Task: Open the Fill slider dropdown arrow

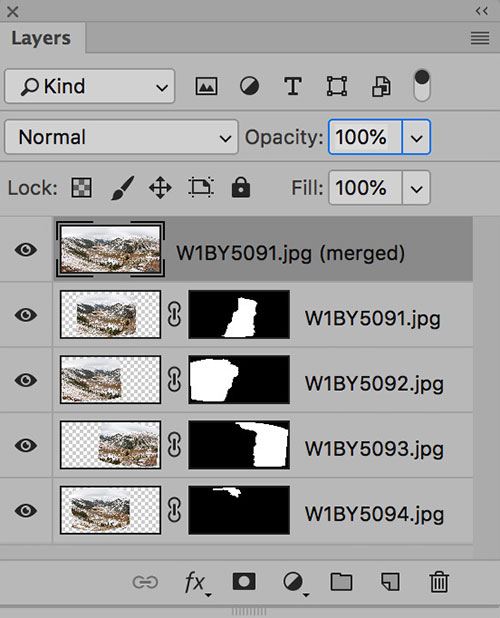Action: click(416, 188)
